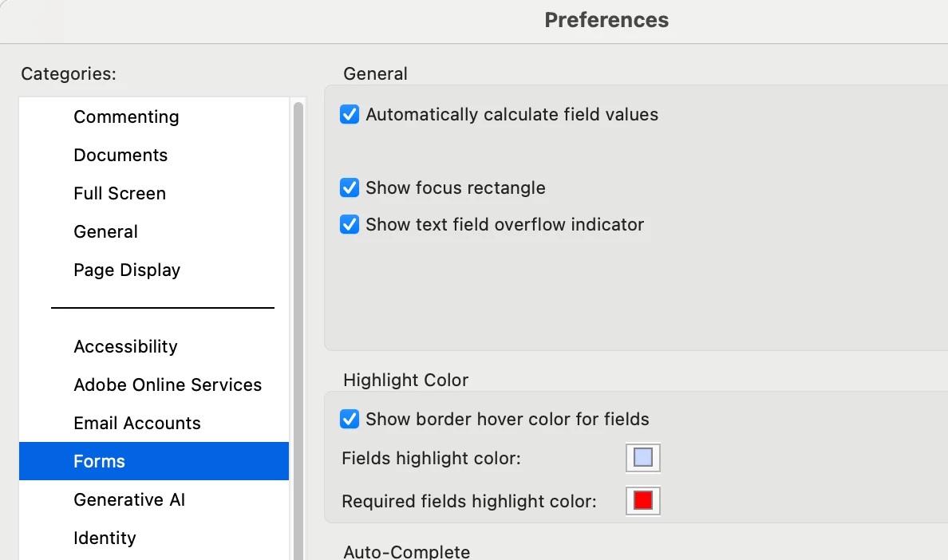Select the Forms category
Viewport: 948px width, 560px height.
[100, 462]
